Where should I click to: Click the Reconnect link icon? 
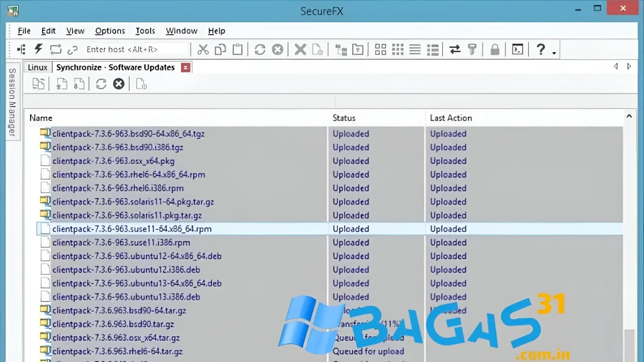72,50
